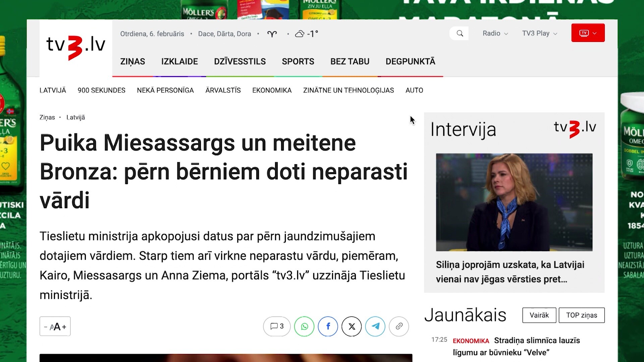Select the SPORTS menu item
Screen dimensions: 644x362
click(298, 61)
